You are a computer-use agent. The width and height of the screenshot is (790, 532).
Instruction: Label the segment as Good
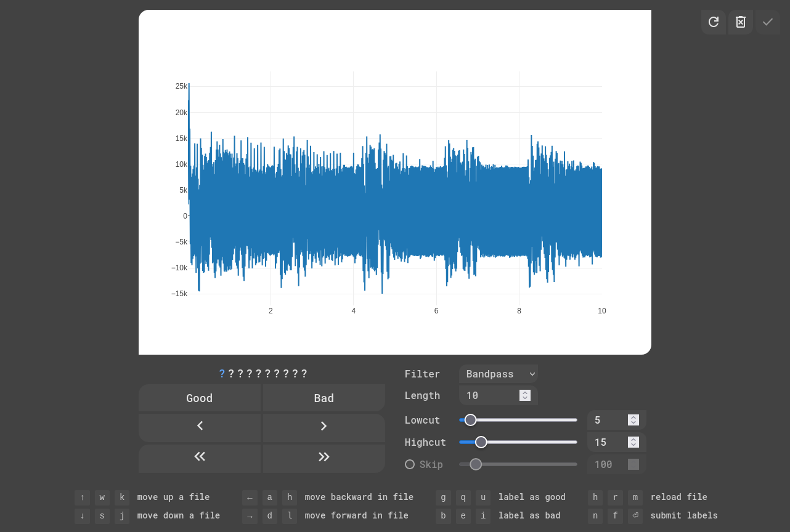(x=200, y=398)
